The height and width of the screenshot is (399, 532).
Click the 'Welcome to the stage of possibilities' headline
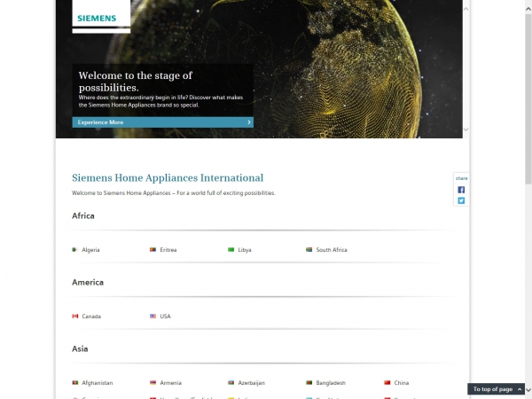[136, 82]
